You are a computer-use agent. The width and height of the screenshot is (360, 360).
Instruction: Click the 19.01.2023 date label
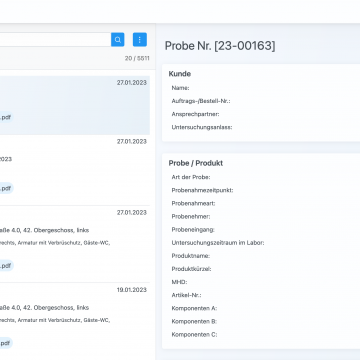click(132, 290)
